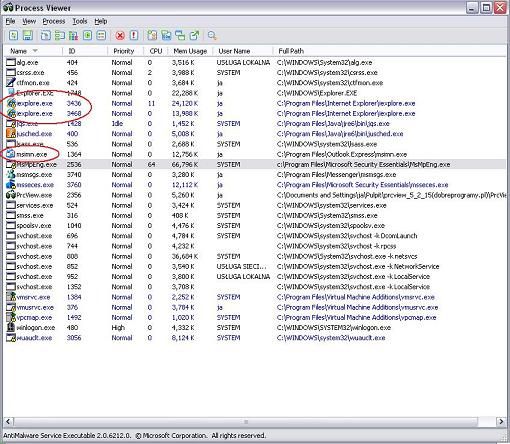Click the horizontal scrollbar left arrow
This screenshot has width=510, height=444.
point(9,422)
